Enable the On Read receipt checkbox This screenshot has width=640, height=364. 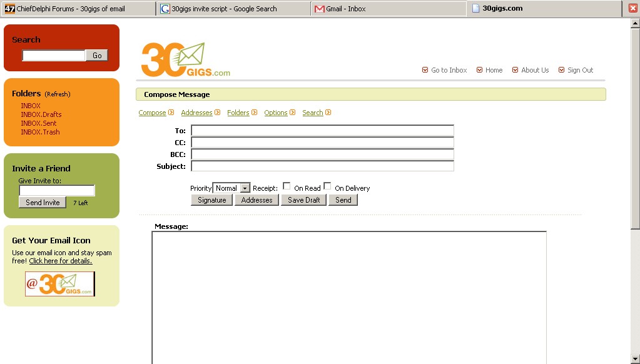(x=287, y=186)
